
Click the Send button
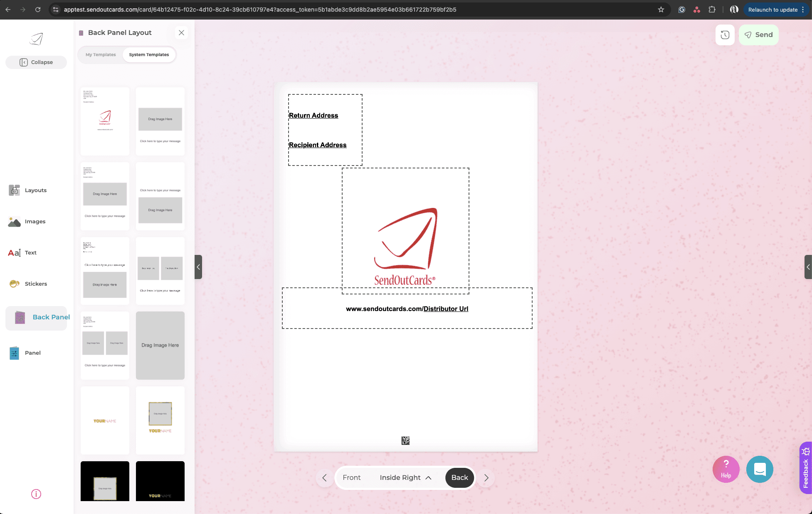click(758, 35)
